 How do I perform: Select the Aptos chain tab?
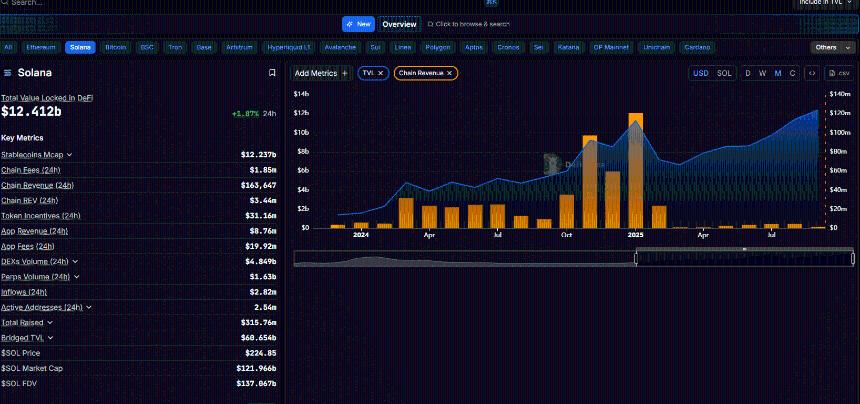473,48
